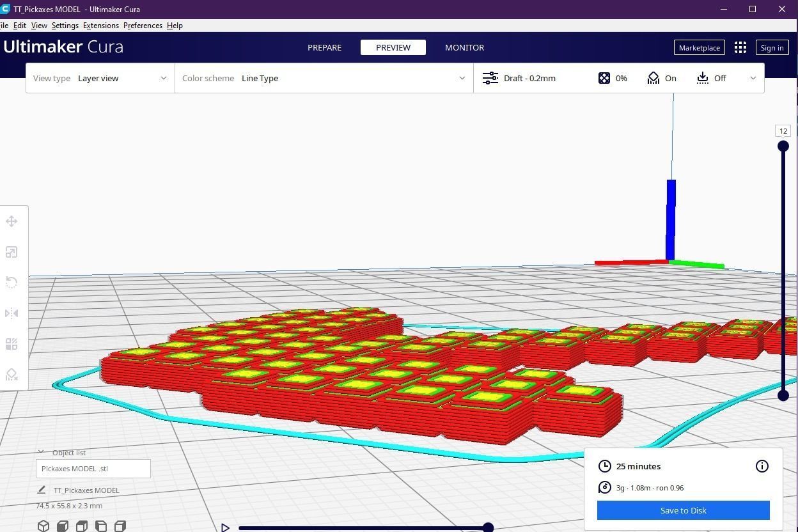Image resolution: width=798 pixels, height=532 pixels.
Task: Select the Mirror tool icon
Action: 12,313
